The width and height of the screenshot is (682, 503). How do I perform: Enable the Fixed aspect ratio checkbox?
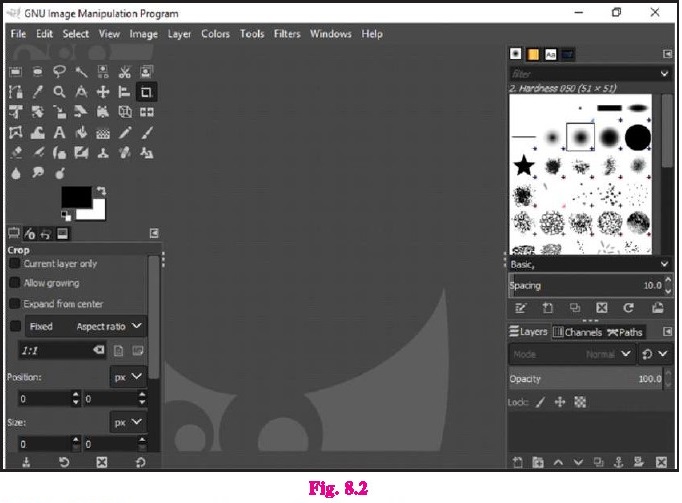[15, 326]
